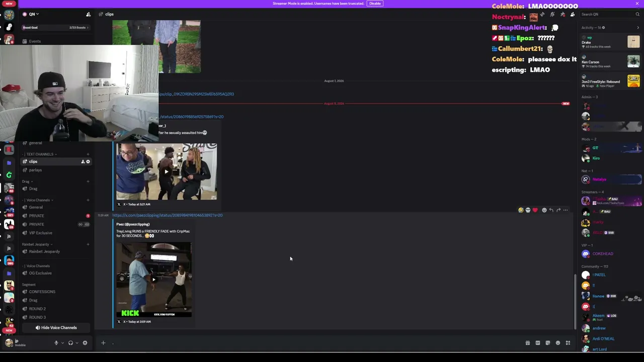The image size is (644, 362).
Task: Open microphone input options arrow
Action: [x=62, y=343]
